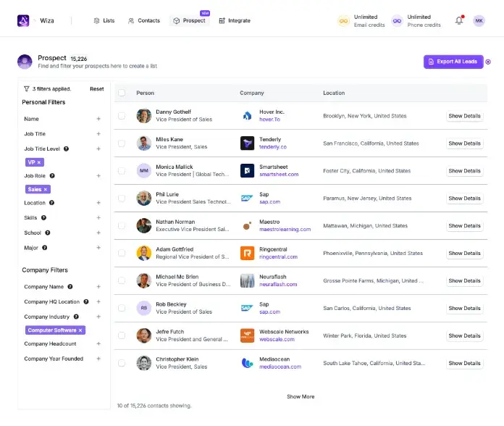
Task: Click the Tenderly company logo
Action: [x=247, y=143]
